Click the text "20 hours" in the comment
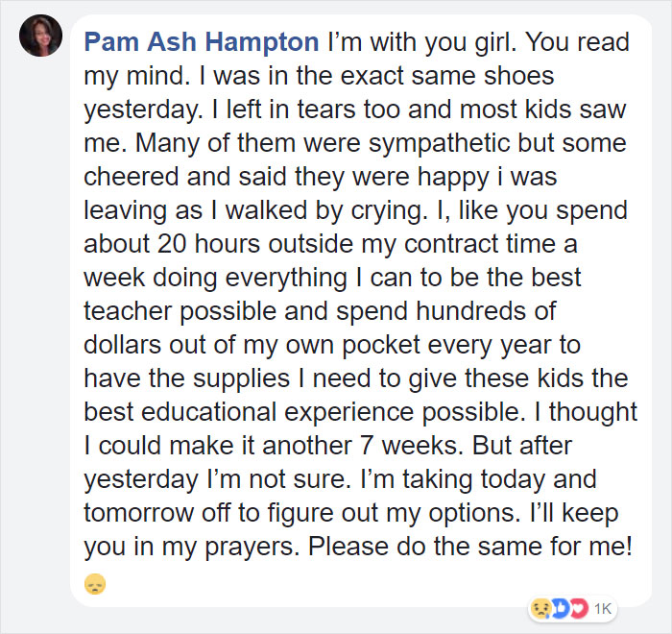Viewport: 672px width, 634px height. click(208, 244)
